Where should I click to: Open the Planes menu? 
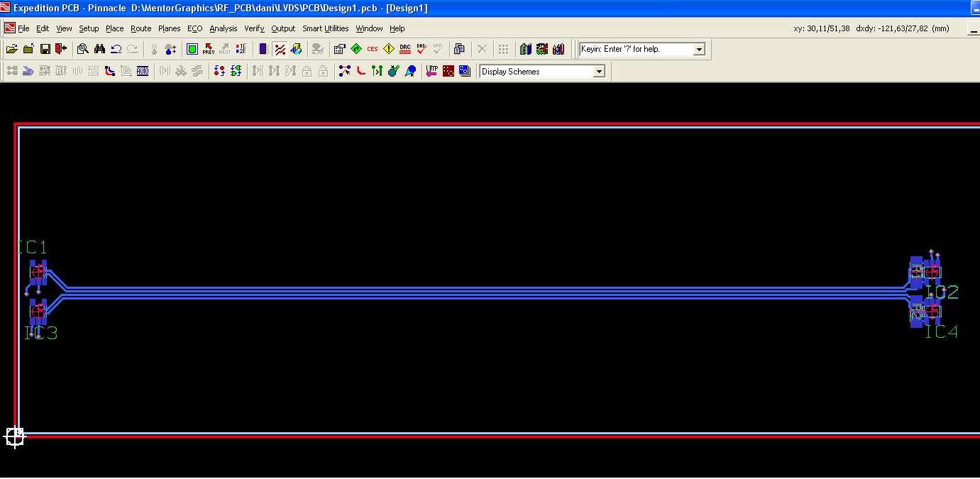pos(169,28)
